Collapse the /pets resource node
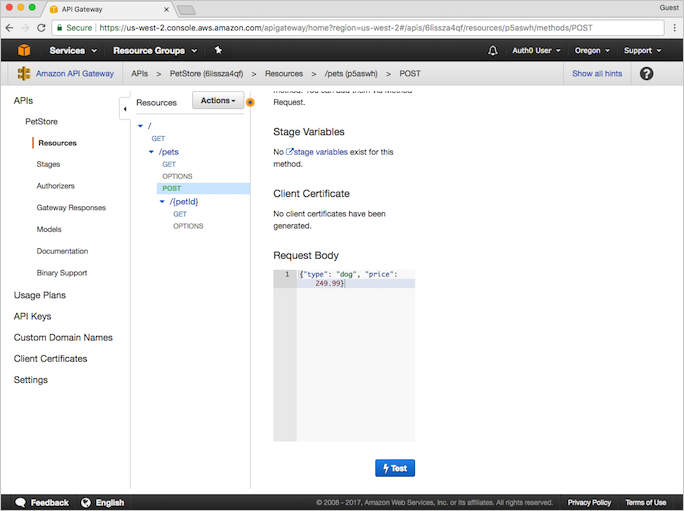Screen dimensions: 684x511 click(151, 152)
